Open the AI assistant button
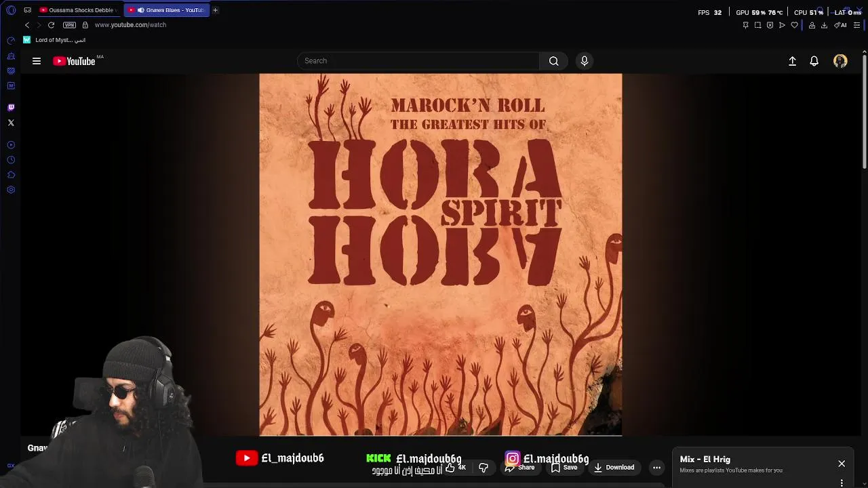This screenshot has width=868, height=488. pos(840,25)
